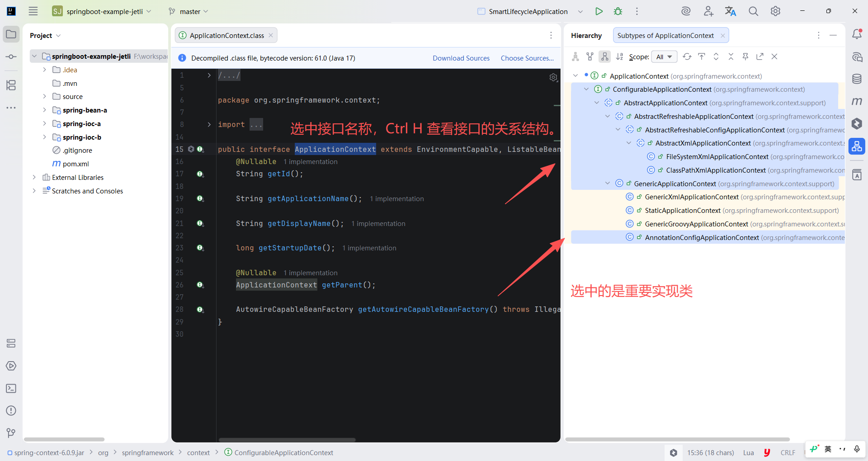This screenshot has height=461, width=868.
Task: Click the Translate icon in title bar
Action: click(731, 11)
